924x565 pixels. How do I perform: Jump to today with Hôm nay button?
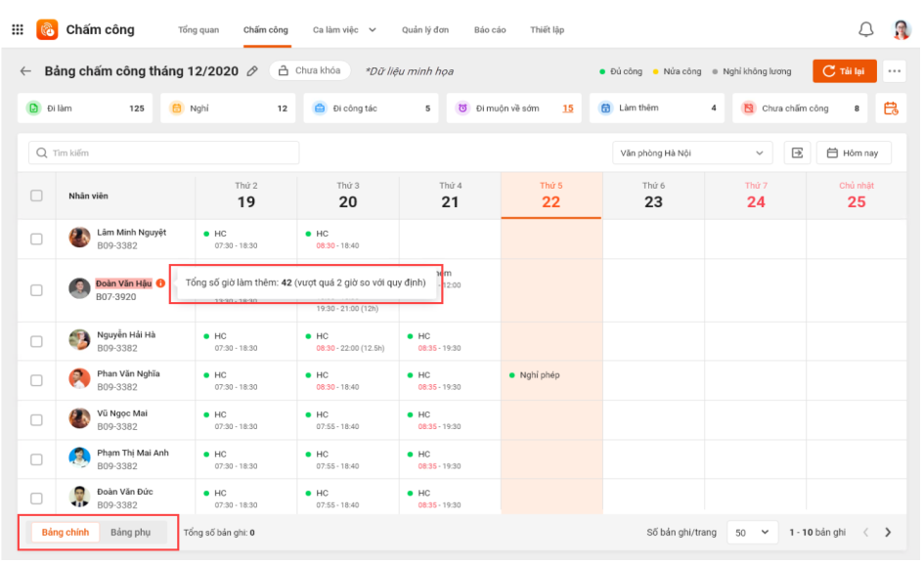pos(853,153)
